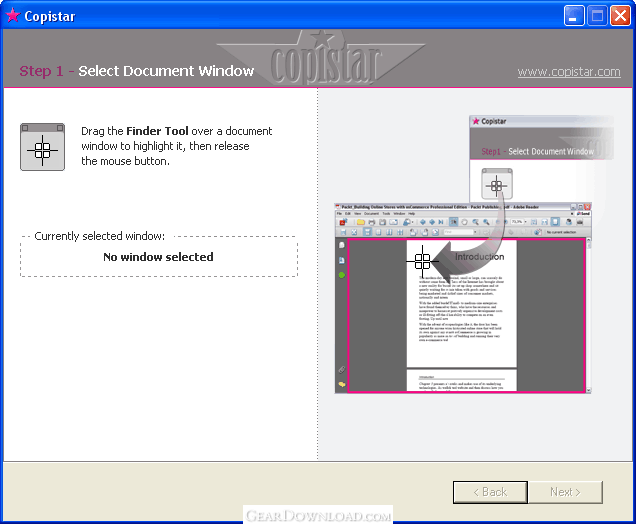Image resolution: width=636 pixels, height=524 pixels.
Task: Click the tutorial illustration image
Action: point(474,254)
